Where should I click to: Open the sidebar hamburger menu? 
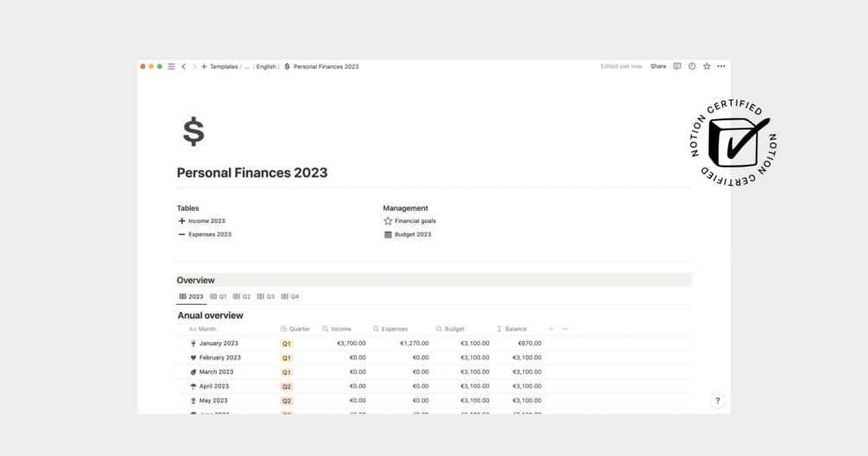[x=171, y=66]
